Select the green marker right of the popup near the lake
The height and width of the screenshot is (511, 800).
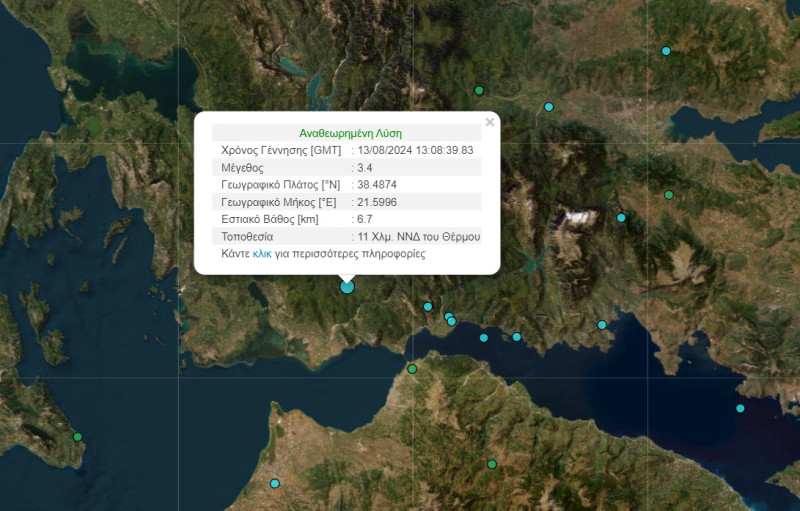pos(669,195)
